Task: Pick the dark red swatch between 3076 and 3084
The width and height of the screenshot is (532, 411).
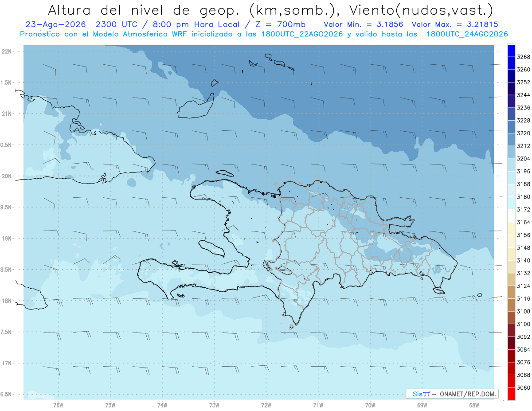Action: point(511,356)
